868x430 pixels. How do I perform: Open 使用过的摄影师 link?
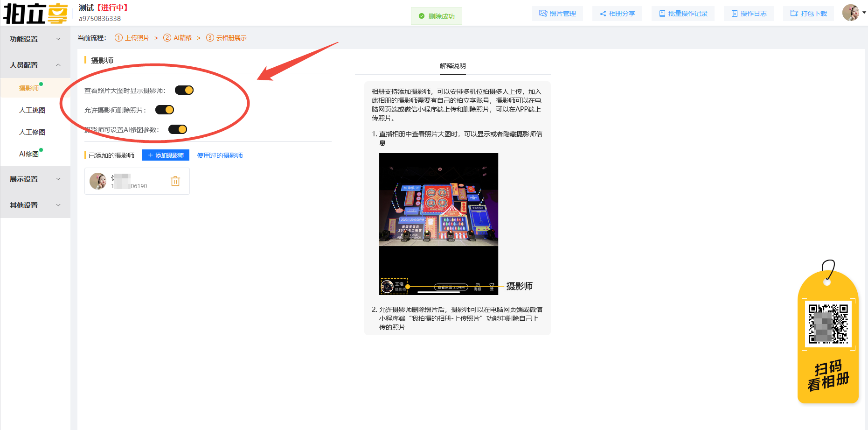click(x=219, y=155)
